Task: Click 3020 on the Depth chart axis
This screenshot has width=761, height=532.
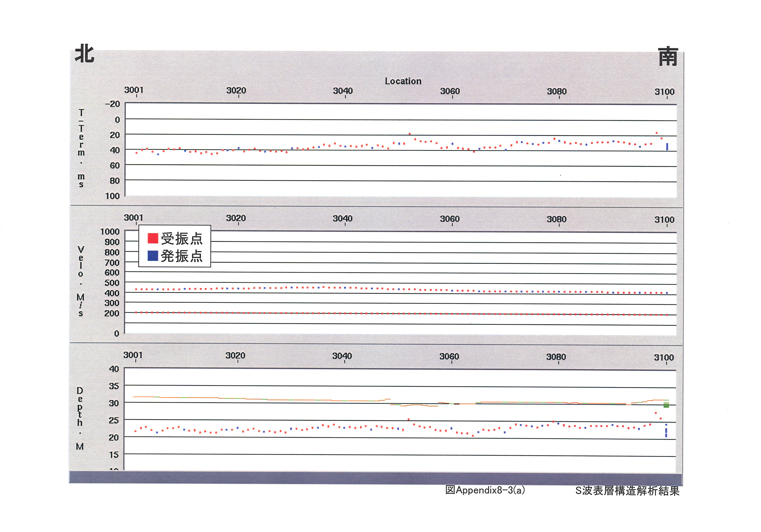Action: click(236, 356)
